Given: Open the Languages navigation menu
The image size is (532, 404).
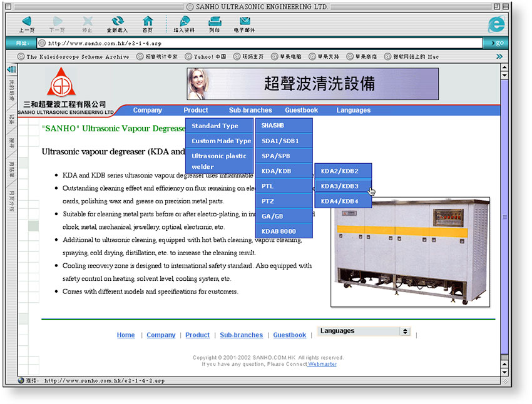Looking at the screenshot, I should click(354, 110).
